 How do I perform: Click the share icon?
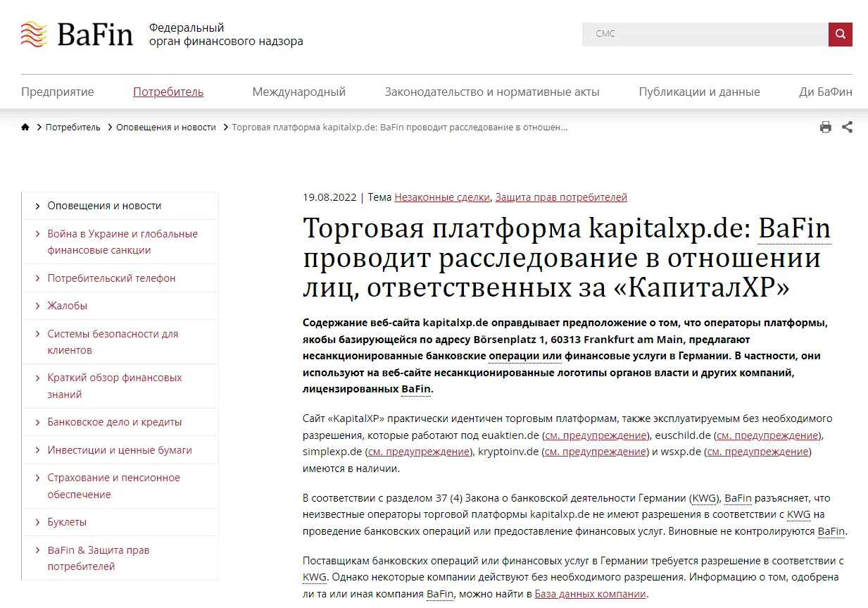click(x=848, y=128)
